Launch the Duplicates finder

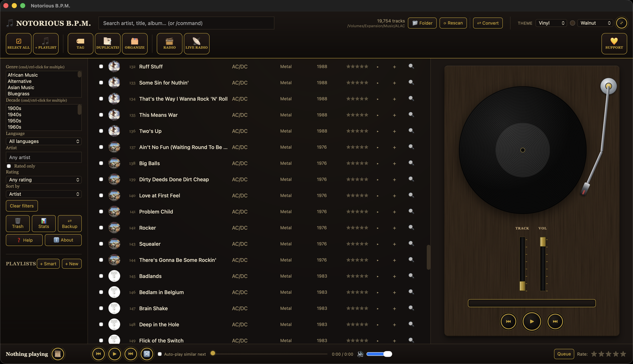click(108, 44)
